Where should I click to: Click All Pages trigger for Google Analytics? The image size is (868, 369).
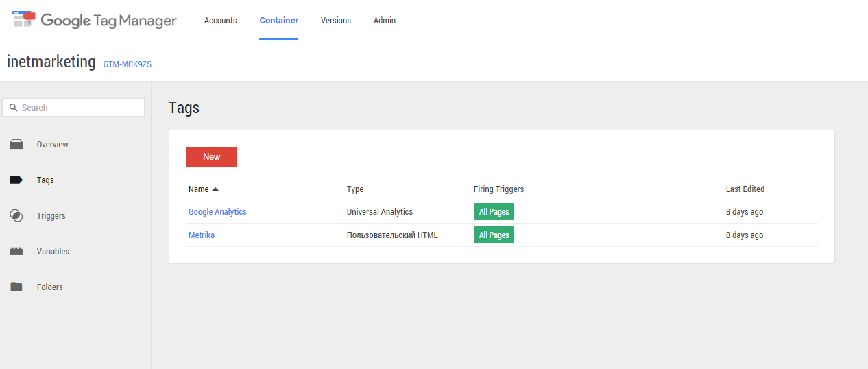(494, 212)
